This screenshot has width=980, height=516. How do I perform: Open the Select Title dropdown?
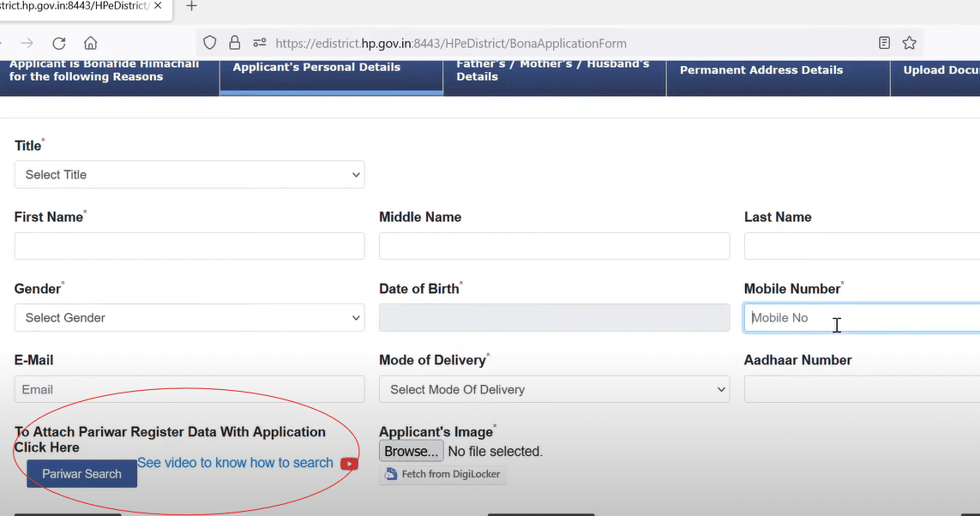tap(189, 174)
